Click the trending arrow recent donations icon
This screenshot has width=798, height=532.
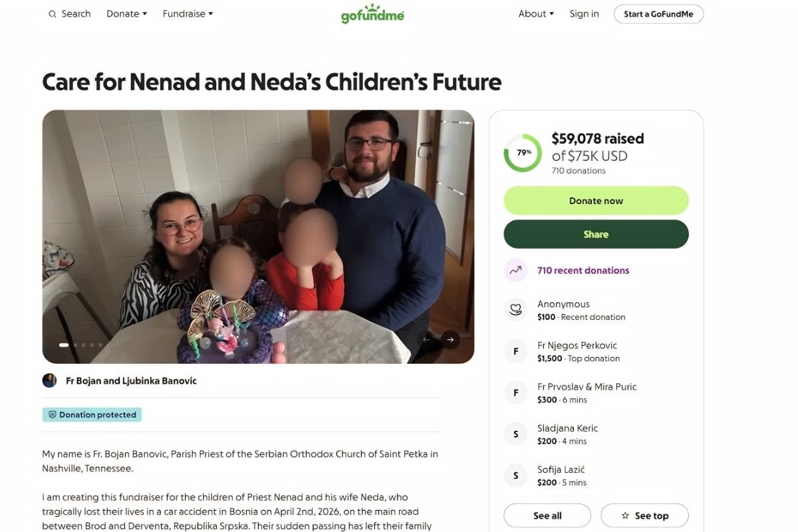tap(515, 271)
